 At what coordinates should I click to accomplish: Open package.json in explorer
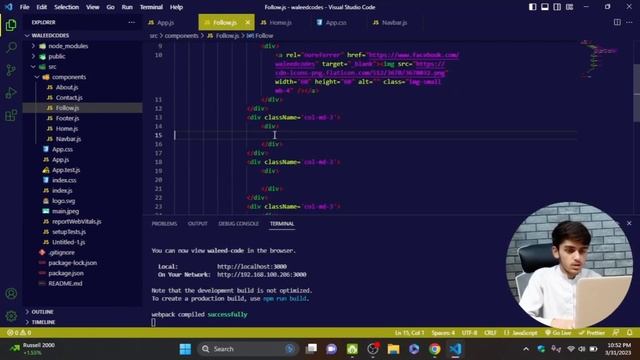pyautogui.click(x=66, y=273)
